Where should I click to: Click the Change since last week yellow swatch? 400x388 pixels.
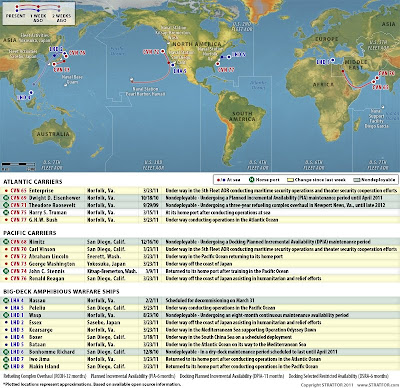[290, 180]
